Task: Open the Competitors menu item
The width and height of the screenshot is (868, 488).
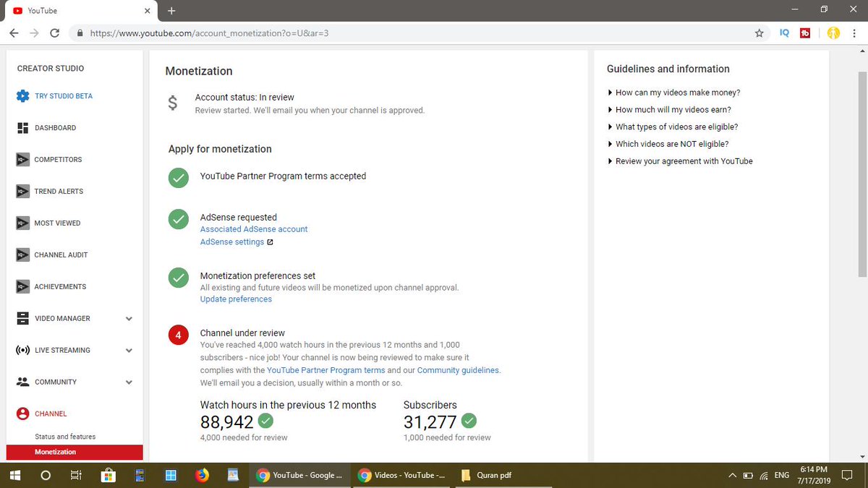Action: (58, 160)
